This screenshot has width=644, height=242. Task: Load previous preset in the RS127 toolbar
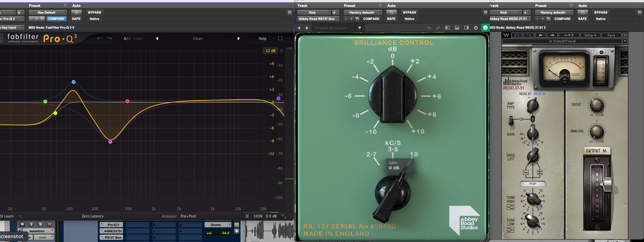[299, 28]
